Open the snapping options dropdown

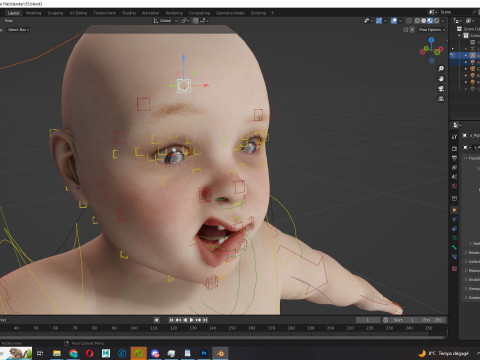204,21
